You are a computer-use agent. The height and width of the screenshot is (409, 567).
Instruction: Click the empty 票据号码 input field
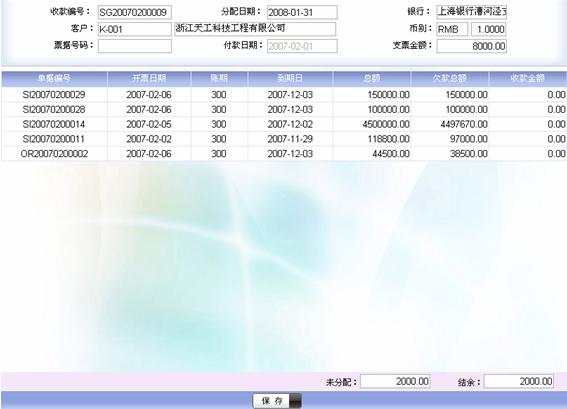pos(135,46)
